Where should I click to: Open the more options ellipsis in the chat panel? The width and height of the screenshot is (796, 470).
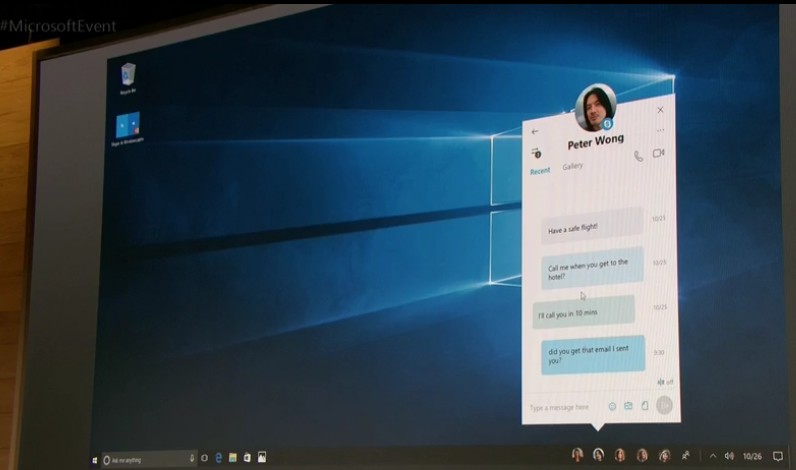tap(660, 130)
